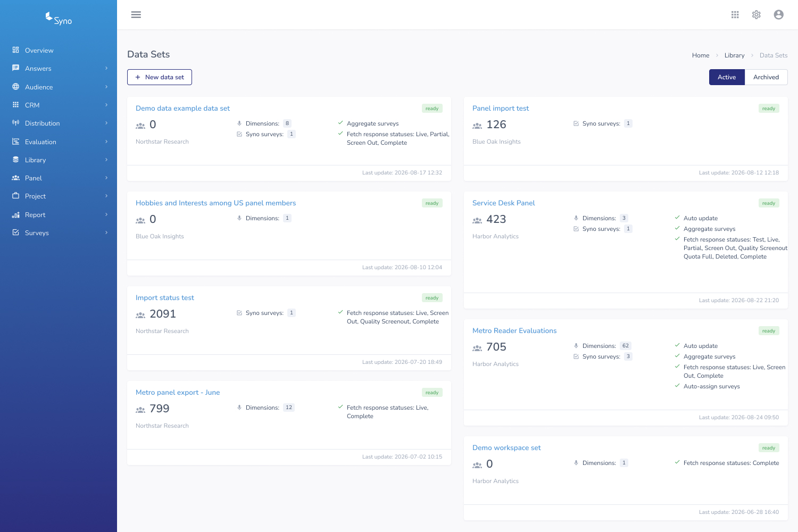
Task: Click the Report bar chart icon
Action: (16, 214)
